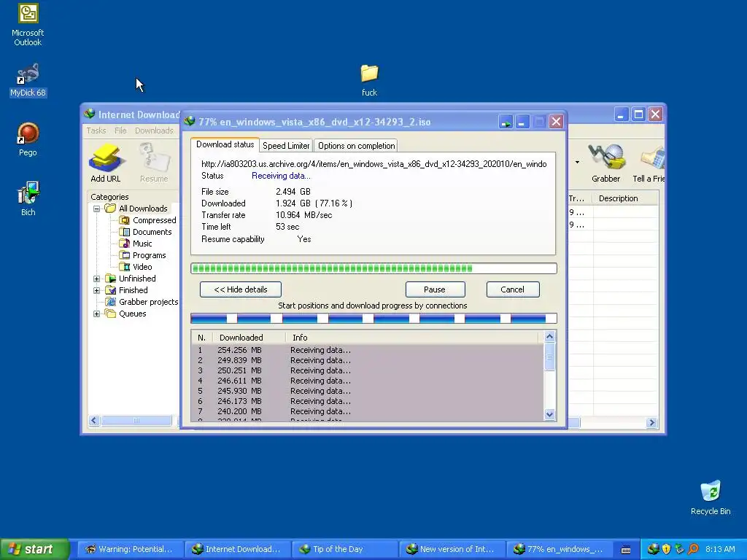Open the toolbar overflow dropdown arrow
This screenshot has width=747, height=560.
click(577, 163)
